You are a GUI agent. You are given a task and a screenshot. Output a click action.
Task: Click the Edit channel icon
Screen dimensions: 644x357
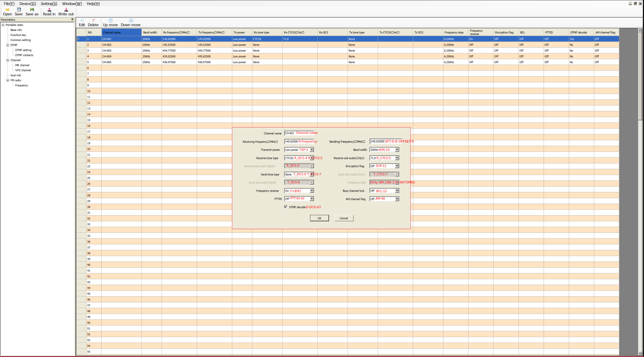coord(82,21)
